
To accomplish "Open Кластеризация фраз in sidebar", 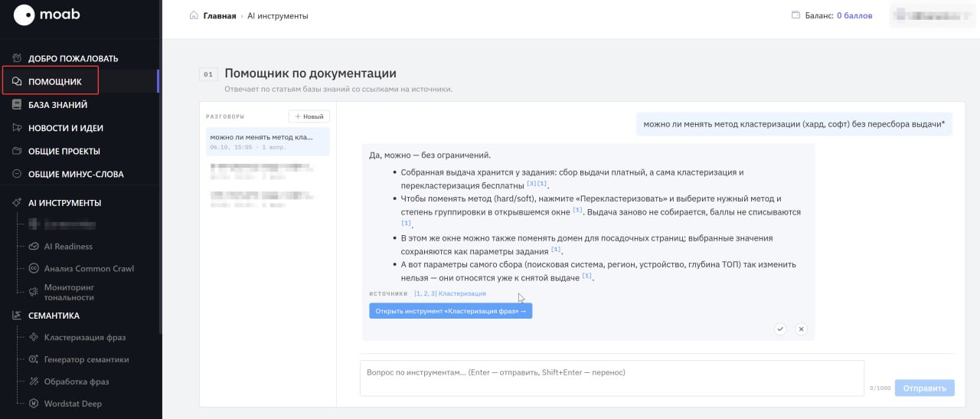I will (84, 337).
